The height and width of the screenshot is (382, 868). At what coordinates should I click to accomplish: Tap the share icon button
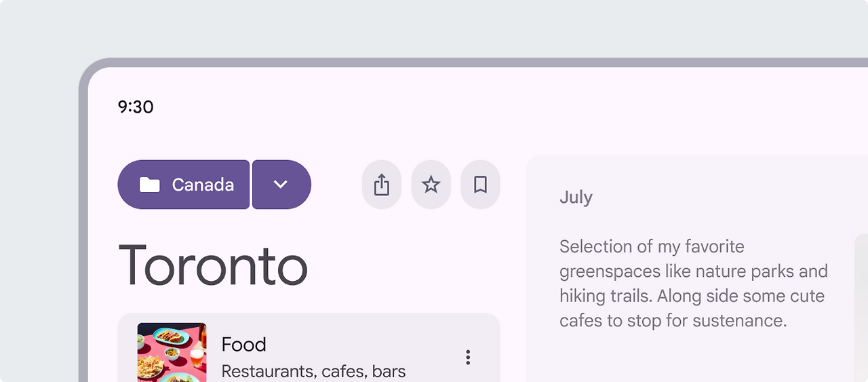[x=382, y=185]
